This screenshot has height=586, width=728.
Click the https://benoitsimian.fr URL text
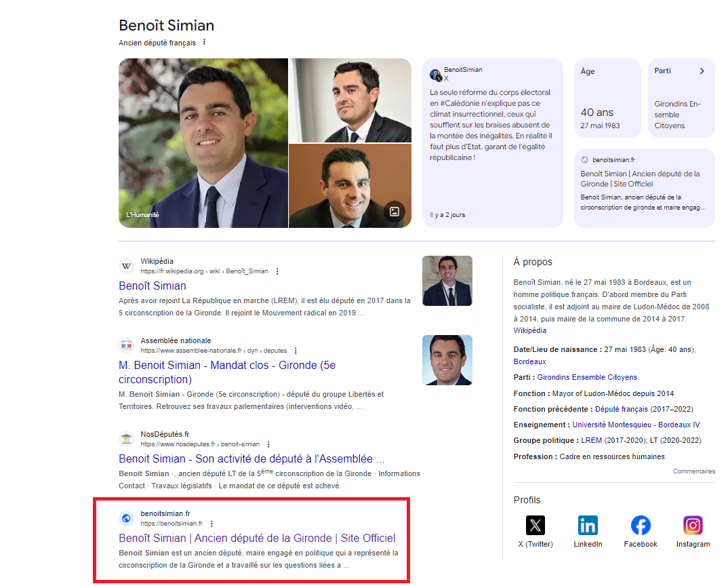pos(171,524)
